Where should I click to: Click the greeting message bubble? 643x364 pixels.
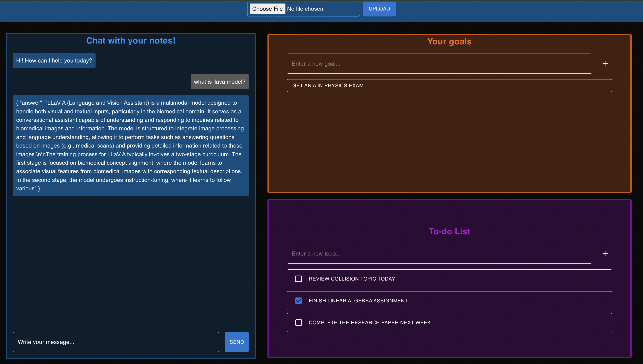click(54, 60)
